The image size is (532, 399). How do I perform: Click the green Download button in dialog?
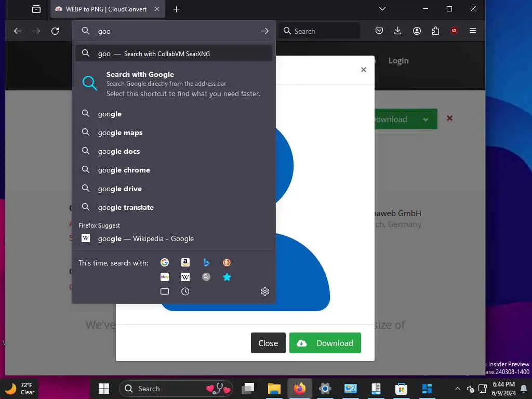click(x=325, y=343)
